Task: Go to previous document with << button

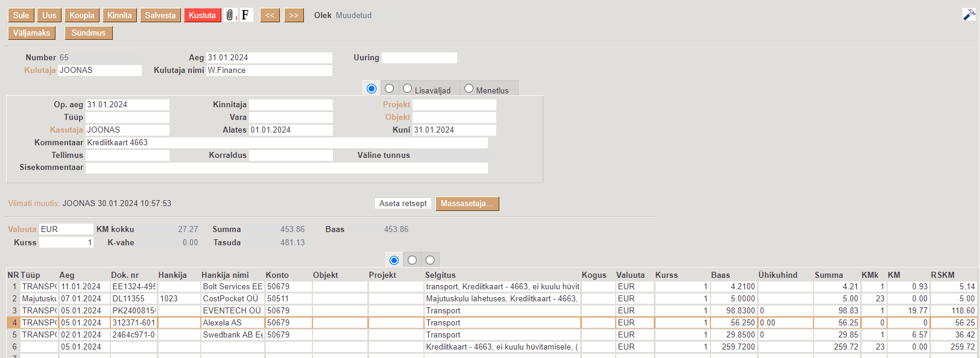Action: tap(270, 15)
